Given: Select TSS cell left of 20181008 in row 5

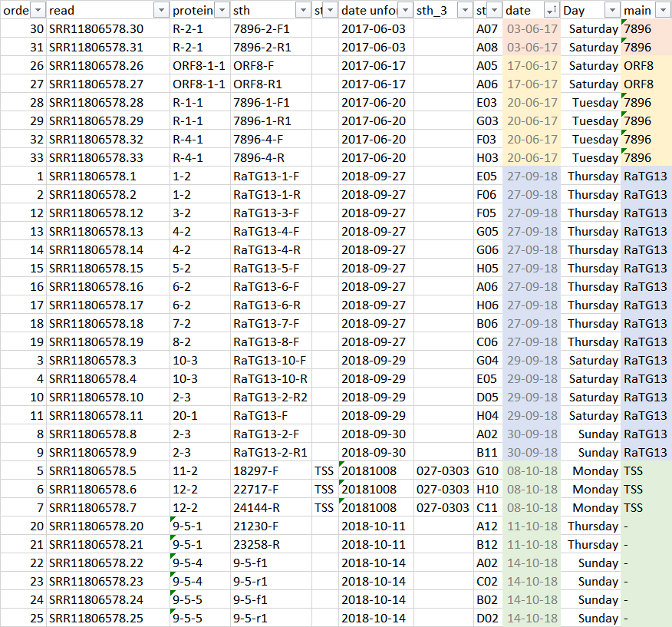Looking at the screenshot, I should pyautogui.click(x=324, y=471).
